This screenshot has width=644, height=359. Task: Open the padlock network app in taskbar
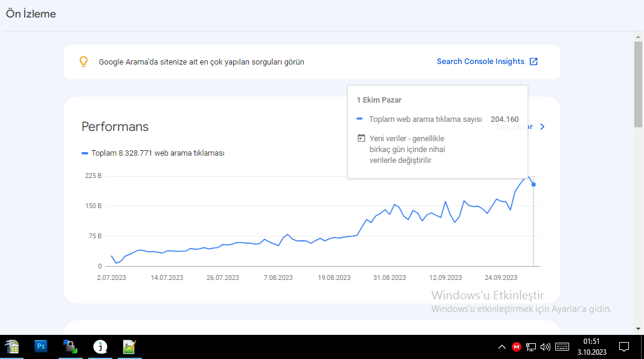(70, 347)
